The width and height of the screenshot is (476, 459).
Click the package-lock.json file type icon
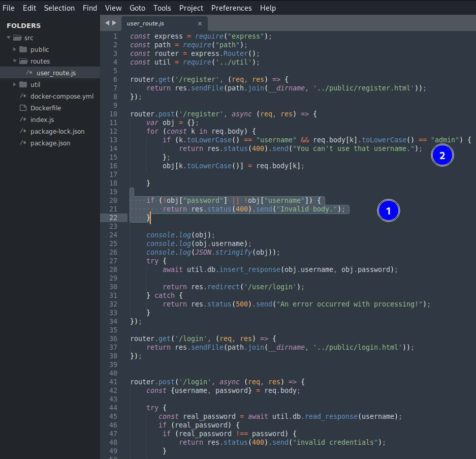[23, 131]
